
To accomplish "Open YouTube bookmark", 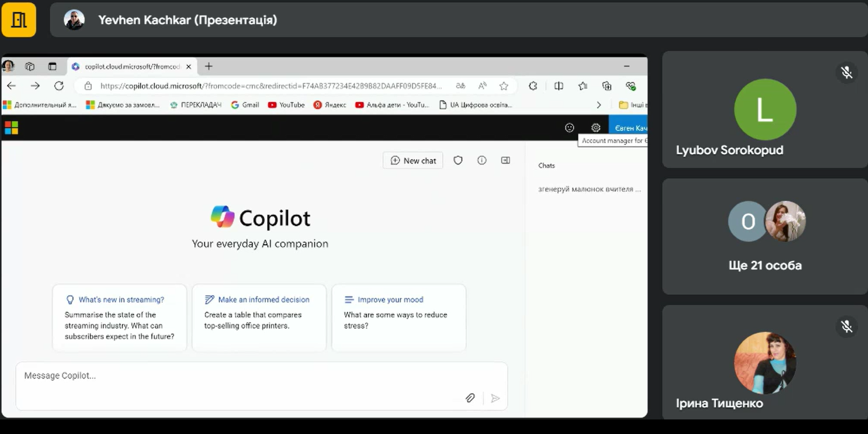I will tap(286, 105).
